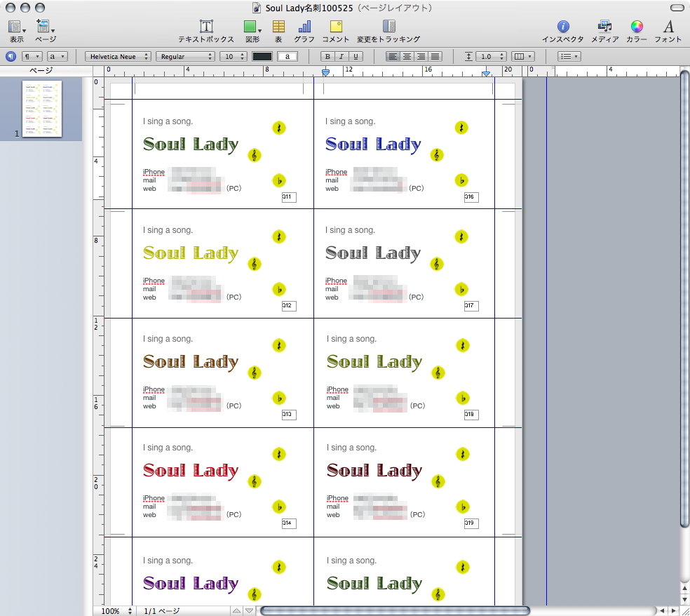This screenshot has height=616, width=690.
Task: Open the Media (メディア) browser
Action: pos(604,27)
